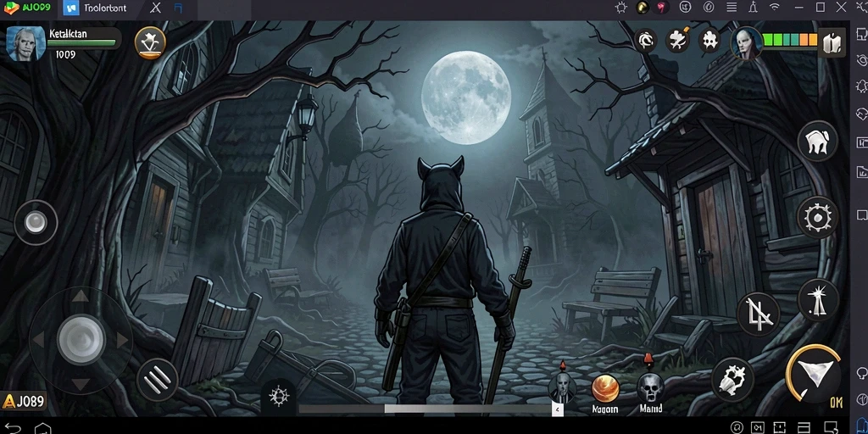Click the Wi-Fi signal icon
The image size is (868, 434).
(x=775, y=7)
